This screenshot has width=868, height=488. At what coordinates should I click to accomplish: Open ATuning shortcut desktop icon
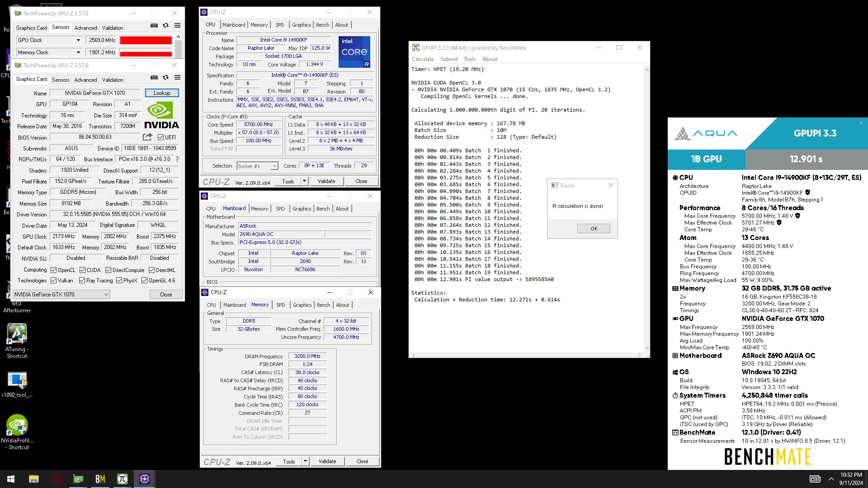click(x=17, y=341)
